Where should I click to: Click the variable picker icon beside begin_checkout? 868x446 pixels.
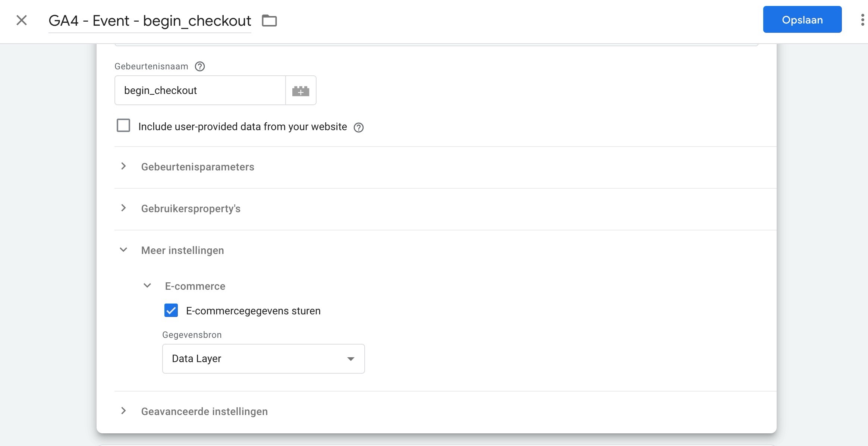coord(301,91)
